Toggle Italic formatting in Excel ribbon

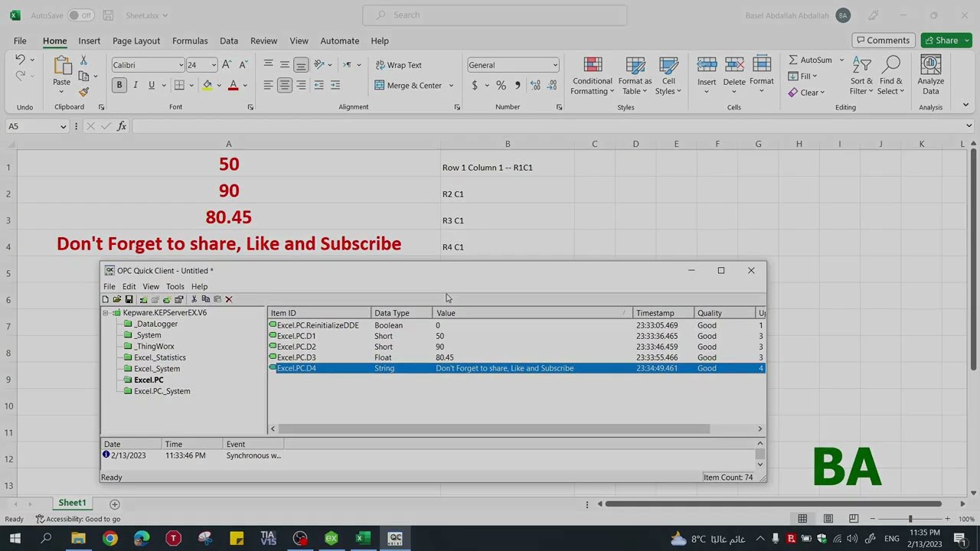tap(136, 85)
